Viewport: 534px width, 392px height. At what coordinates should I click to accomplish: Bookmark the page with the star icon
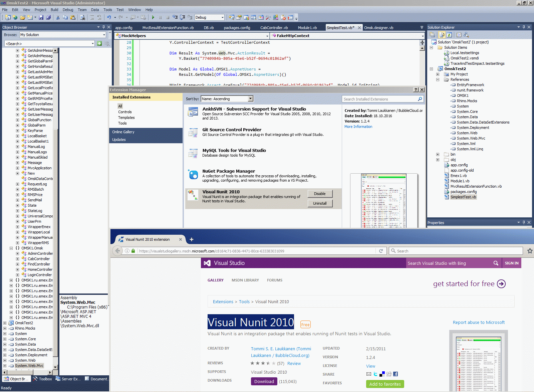530,251
